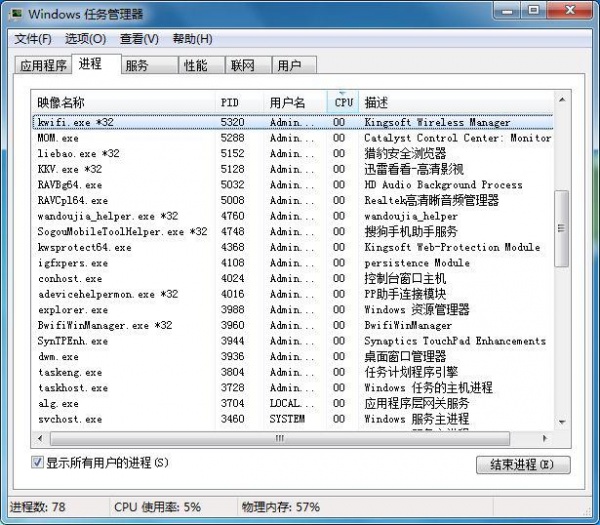Click the 结束进程(E) button
The height and width of the screenshot is (525, 600).
point(523,465)
